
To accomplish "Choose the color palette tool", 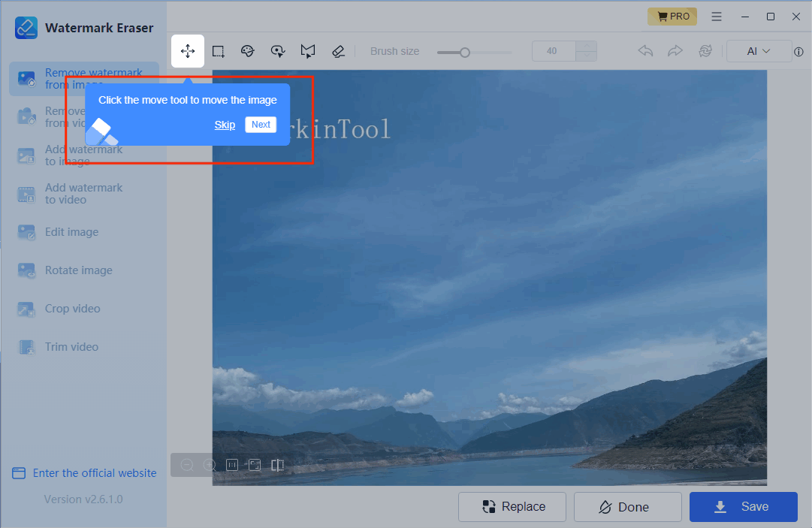I will click(x=248, y=51).
